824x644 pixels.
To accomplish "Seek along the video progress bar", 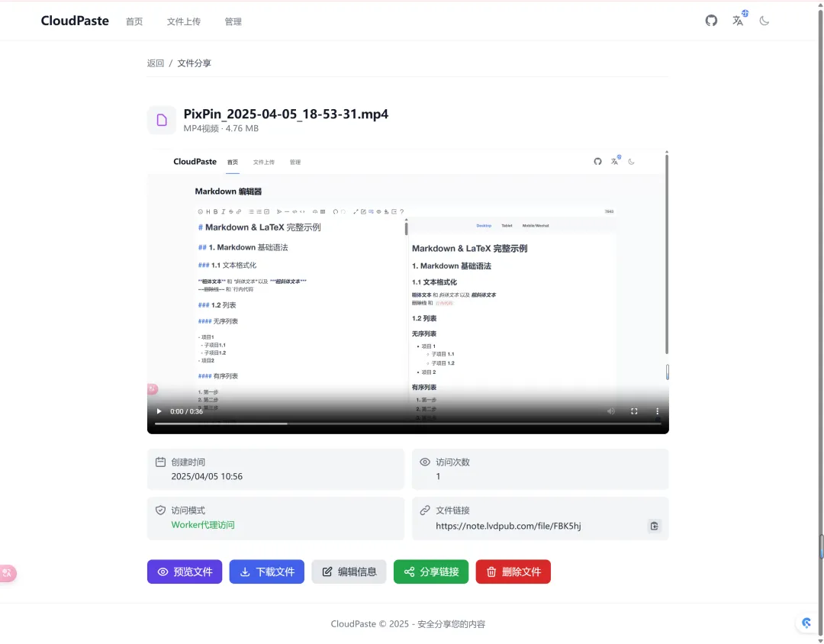I will click(x=407, y=423).
